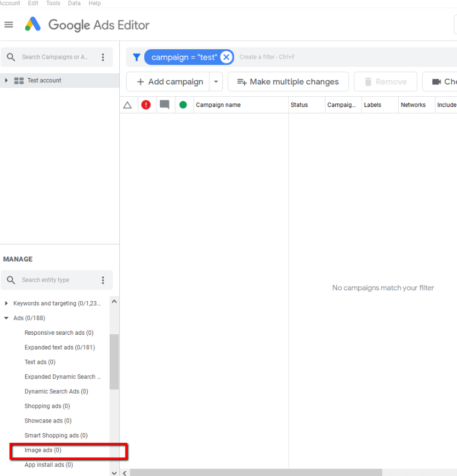Sort by Status column header
This screenshot has width=457, height=476.
coord(307,105)
